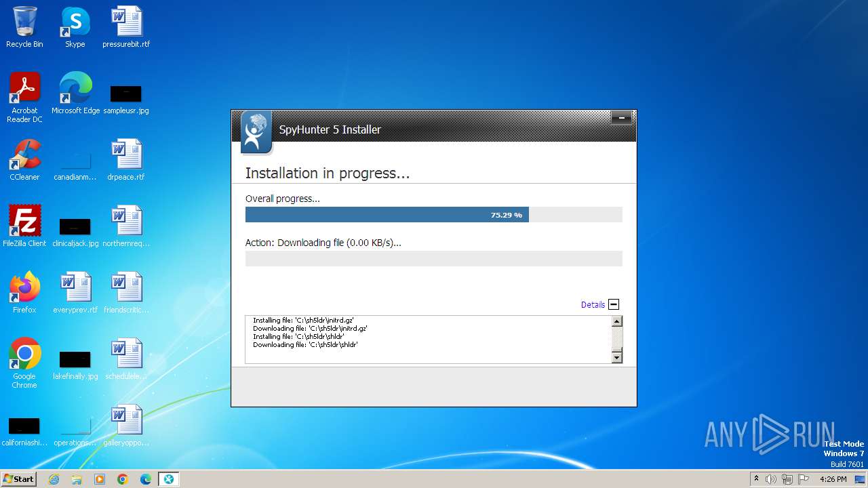
Task: Select the schedulele... document icon
Action: coord(126,359)
